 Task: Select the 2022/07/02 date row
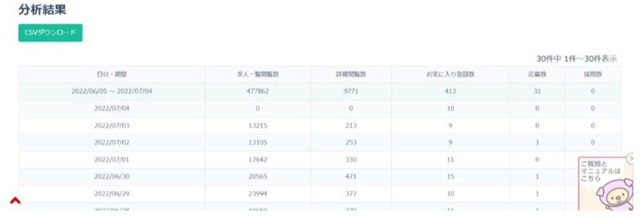(111, 143)
